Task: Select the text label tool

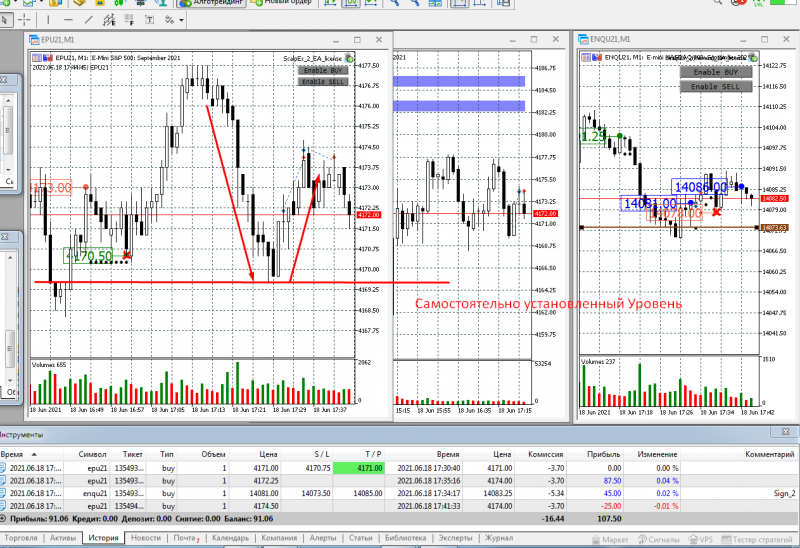Action: coord(149,20)
